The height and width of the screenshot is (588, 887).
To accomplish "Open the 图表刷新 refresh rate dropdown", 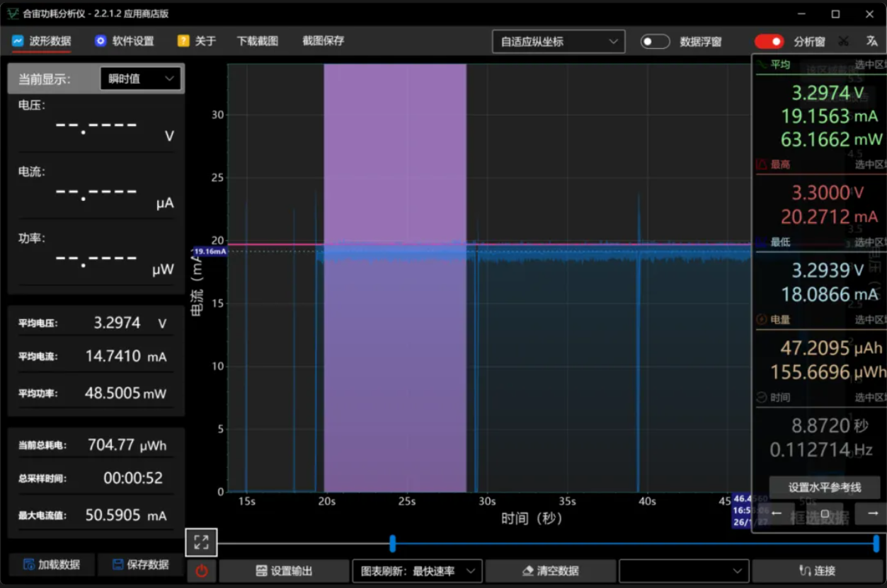I will point(417,571).
